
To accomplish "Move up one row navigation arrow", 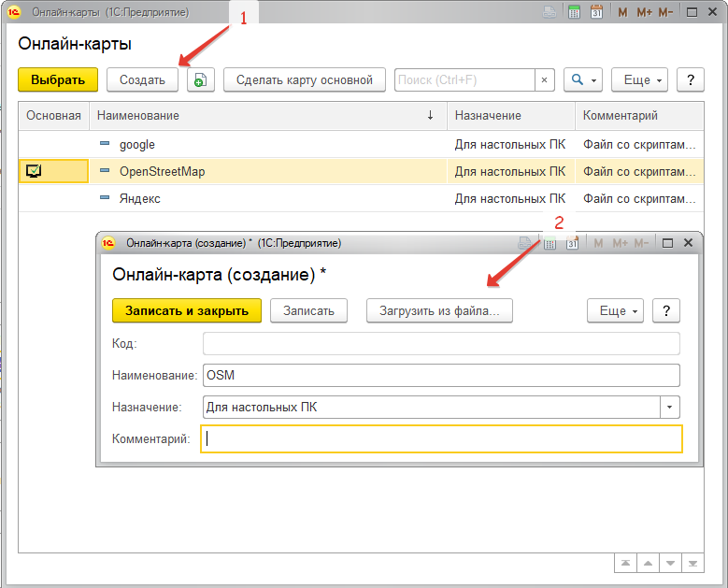I will click(x=648, y=564).
